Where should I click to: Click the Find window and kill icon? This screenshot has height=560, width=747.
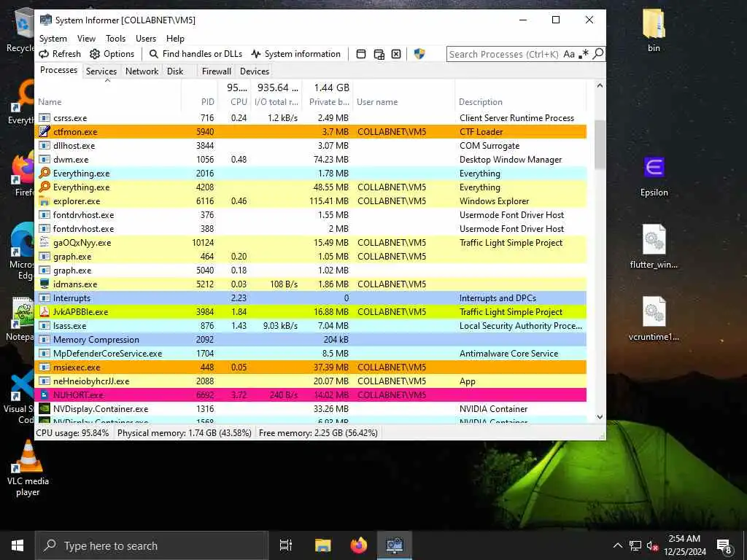point(396,54)
